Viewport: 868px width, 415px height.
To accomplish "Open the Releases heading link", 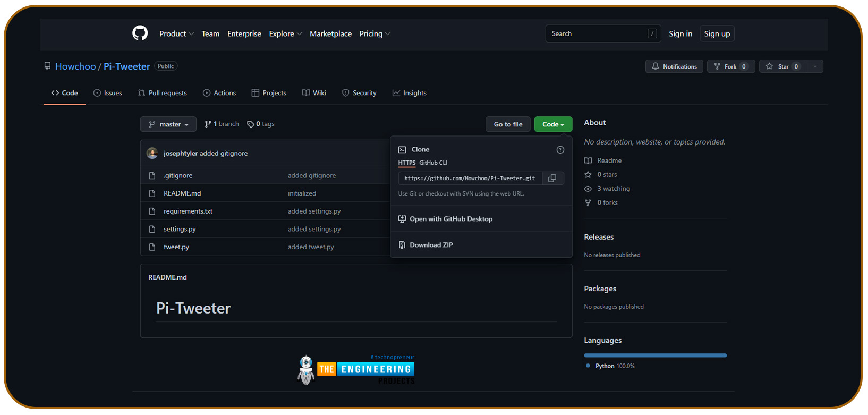I will tap(599, 237).
